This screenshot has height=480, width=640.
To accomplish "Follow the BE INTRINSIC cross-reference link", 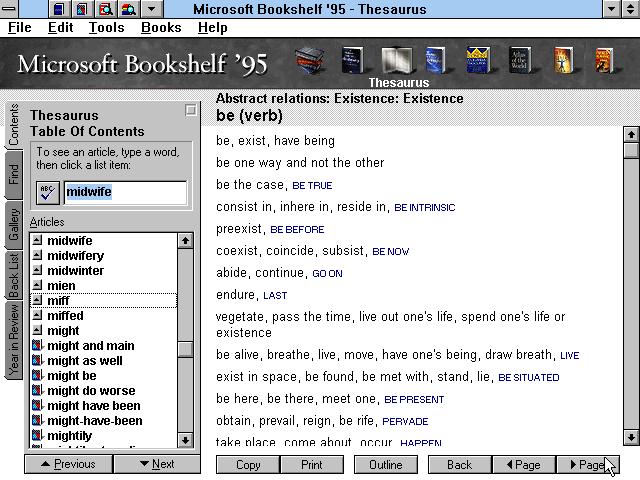I will pos(424,208).
